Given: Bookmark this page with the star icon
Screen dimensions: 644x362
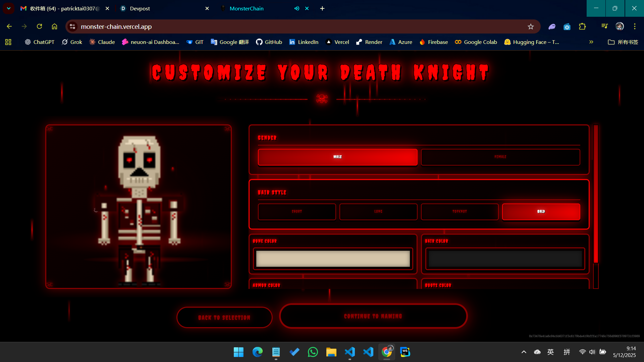Looking at the screenshot, I should click(x=531, y=26).
